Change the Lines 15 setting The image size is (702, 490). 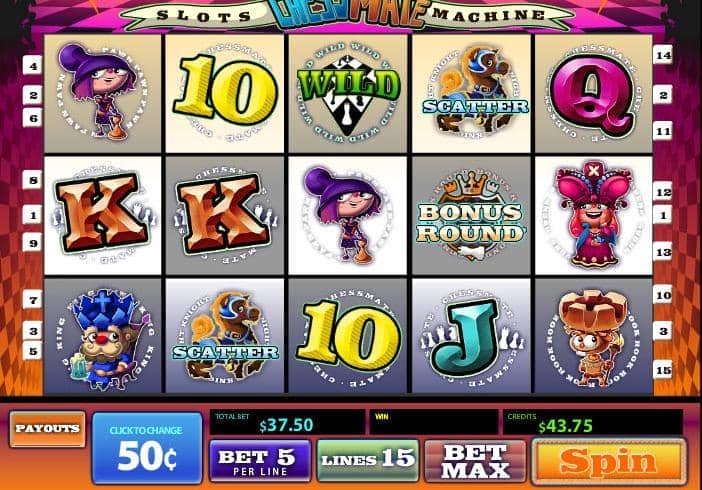point(368,460)
